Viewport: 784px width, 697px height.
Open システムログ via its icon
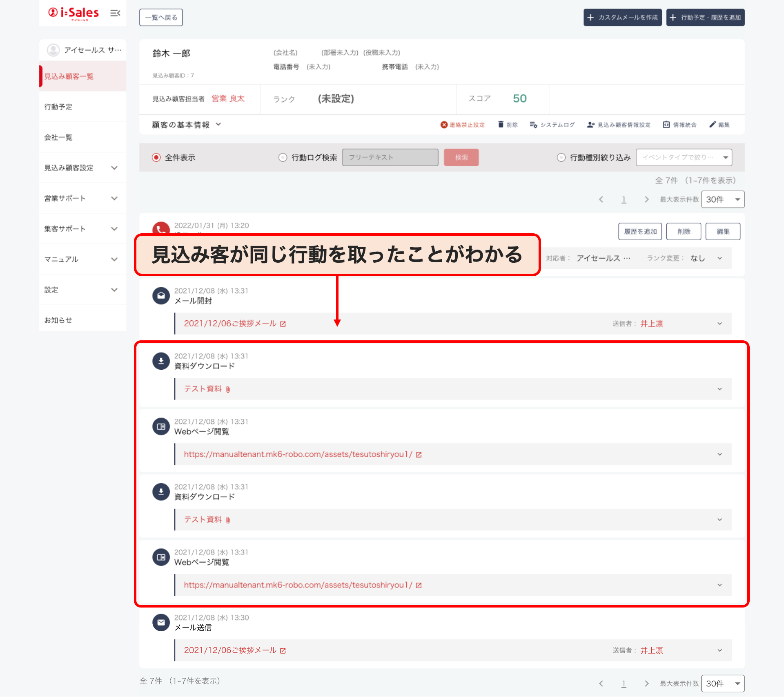pos(533,125)
